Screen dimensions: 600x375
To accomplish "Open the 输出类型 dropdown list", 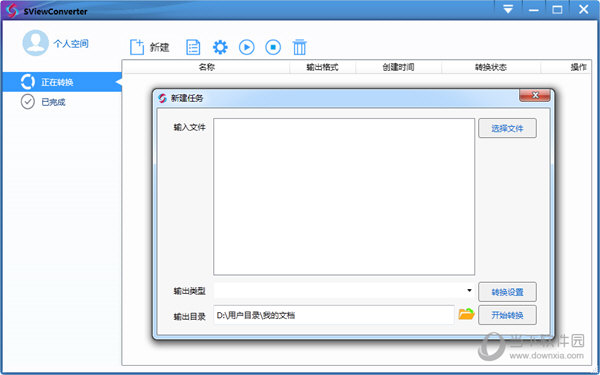I will (x=344, y=291).
